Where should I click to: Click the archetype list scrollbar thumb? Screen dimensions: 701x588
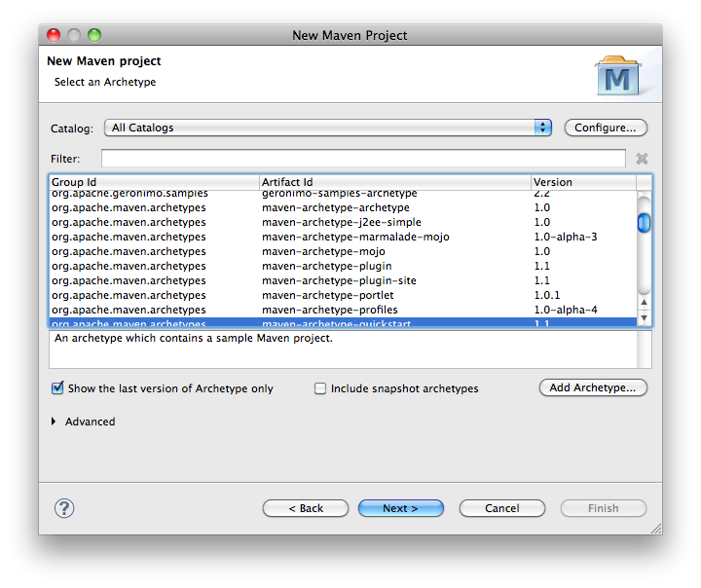point(644,223)
